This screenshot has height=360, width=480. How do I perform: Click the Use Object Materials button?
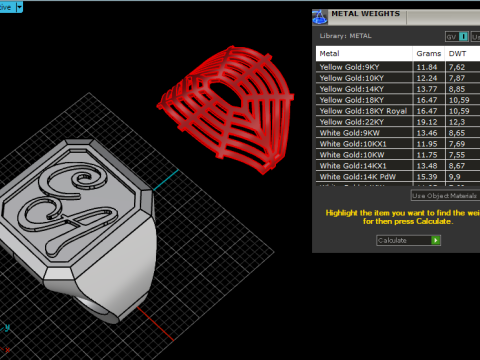(445, 196)
